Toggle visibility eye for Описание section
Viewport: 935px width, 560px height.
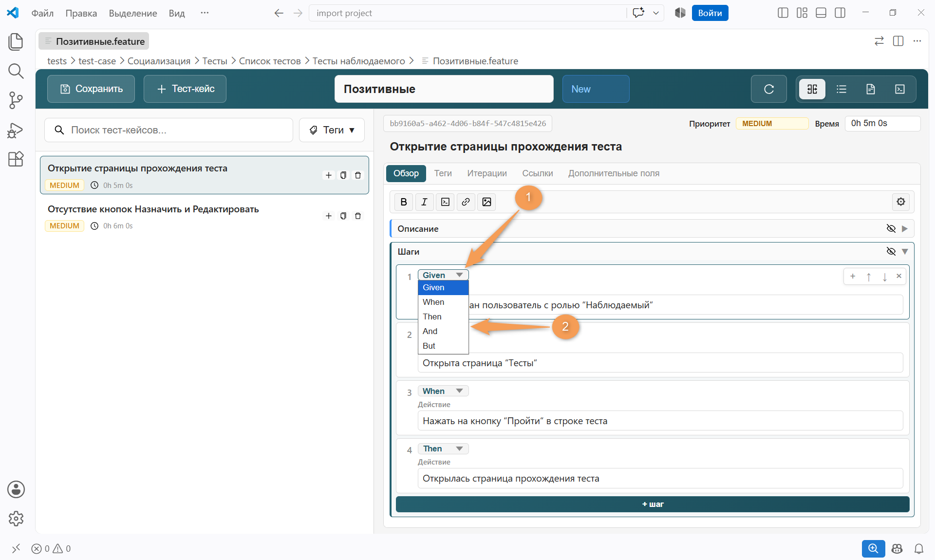[x=891, y=228]
